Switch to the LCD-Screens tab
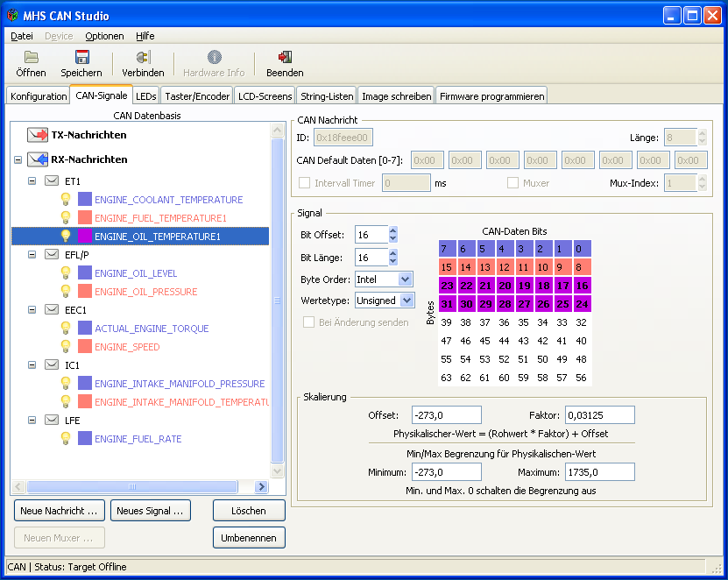Screen dimensions: 728x580 pos(265,96)
